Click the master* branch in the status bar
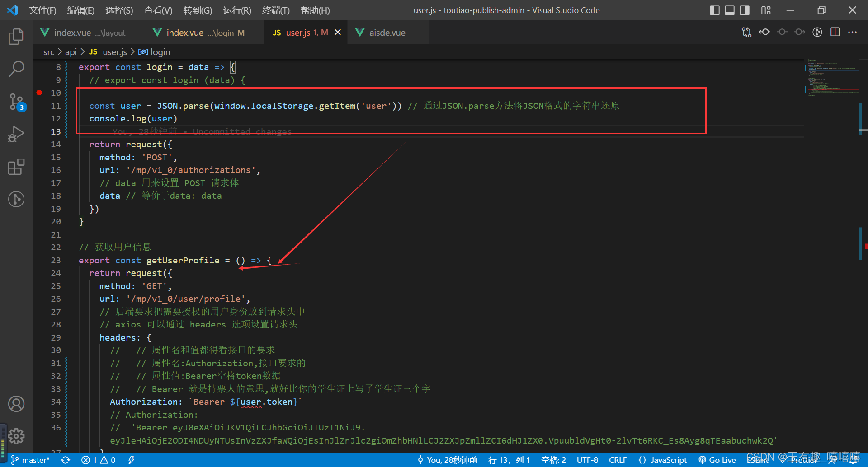The height and width of the screenshot is (467, 868). (x=31, y=460)
